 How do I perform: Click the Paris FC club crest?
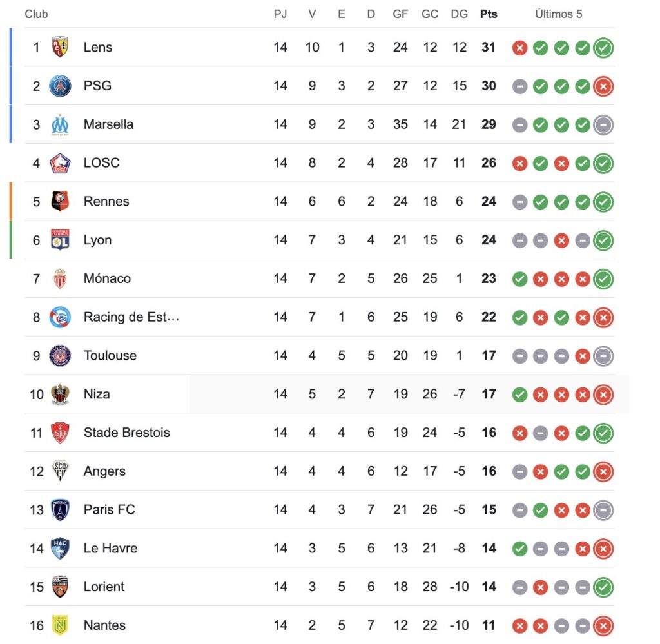(60, 510)
